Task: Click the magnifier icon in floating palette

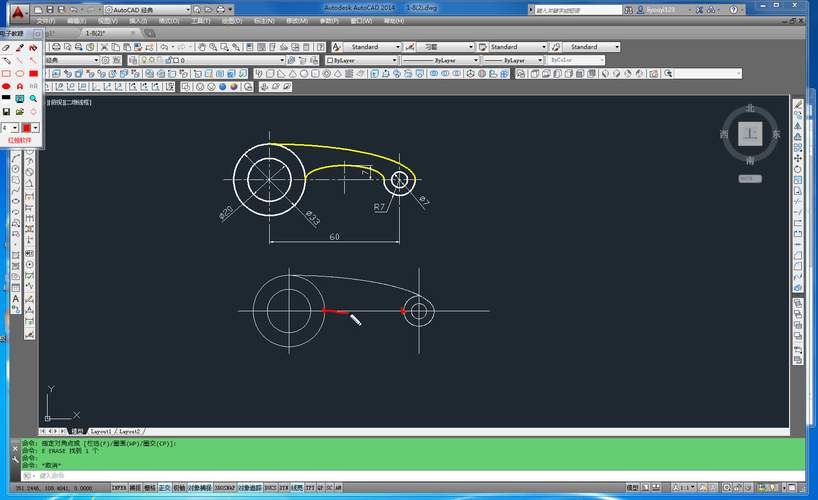Action: tap(33, 99)
